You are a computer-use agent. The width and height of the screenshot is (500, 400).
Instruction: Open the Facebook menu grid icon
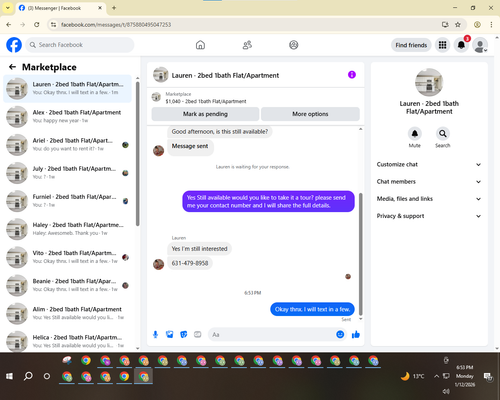tap(442, 45)
